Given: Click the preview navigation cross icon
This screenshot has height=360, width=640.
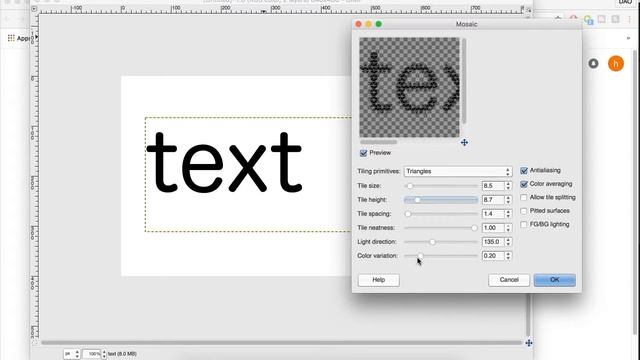Looking at the screenshot, I should pyautogui.click(x=464, y=142).
